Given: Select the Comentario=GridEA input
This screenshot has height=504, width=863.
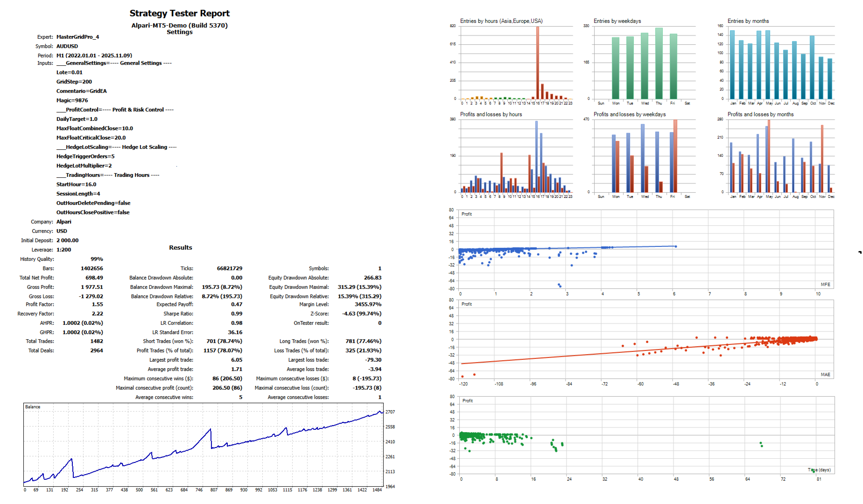Looking at the screenshot, I should coord(82,91).
